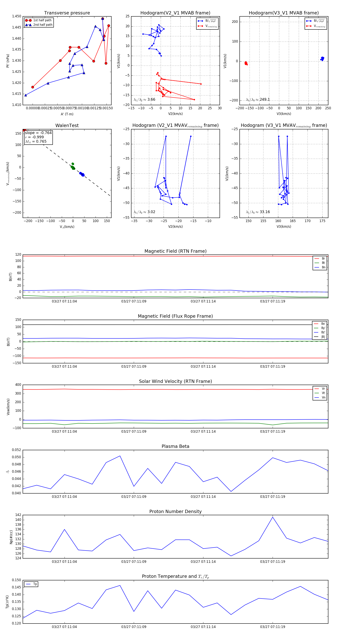This screenshot has width=351, height=644.
Task: Click the blue cluster in WalenTest plot
Action: [x=82, y=174]
